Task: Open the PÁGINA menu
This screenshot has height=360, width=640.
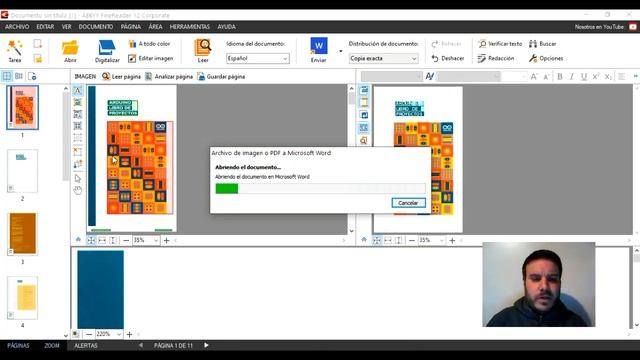Action: point(131,27)
